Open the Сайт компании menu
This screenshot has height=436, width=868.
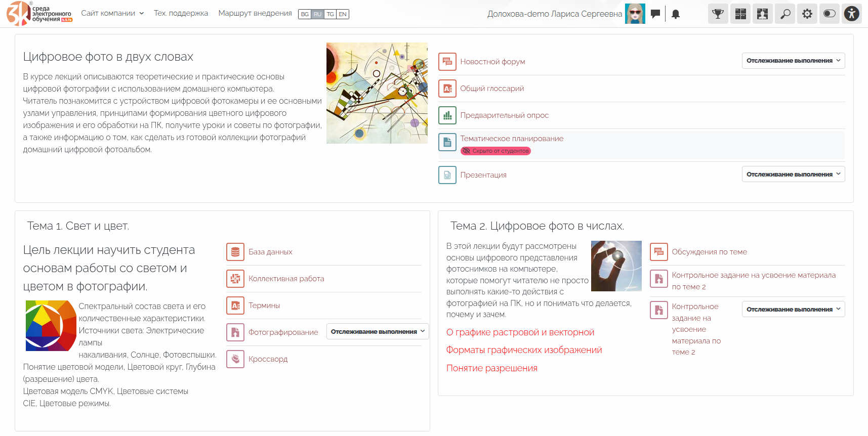point(112,13)
